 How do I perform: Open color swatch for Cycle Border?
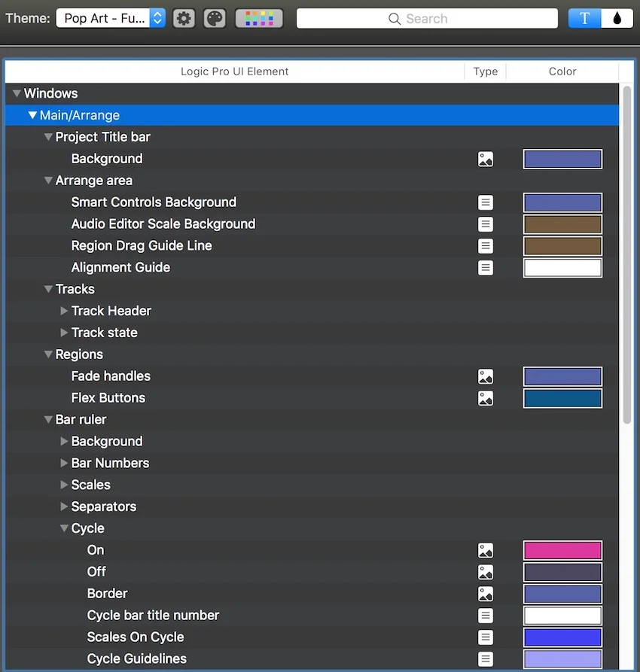pos(562,594)
